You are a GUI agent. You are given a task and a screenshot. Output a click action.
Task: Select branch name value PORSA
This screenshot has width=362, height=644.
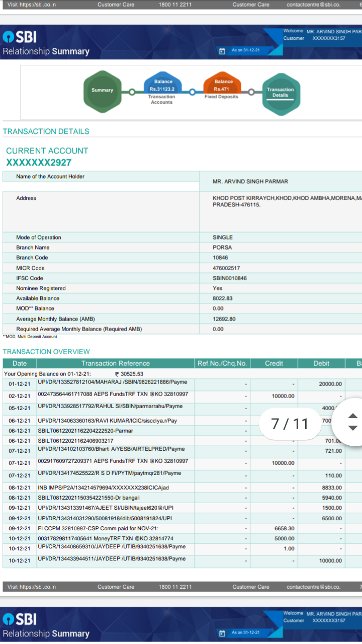click(222, 248)
